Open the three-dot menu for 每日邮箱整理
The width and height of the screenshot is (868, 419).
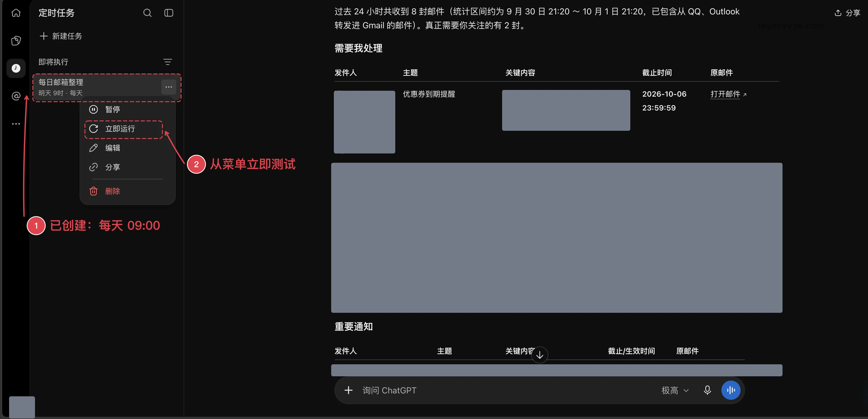[x=169, y=87]
